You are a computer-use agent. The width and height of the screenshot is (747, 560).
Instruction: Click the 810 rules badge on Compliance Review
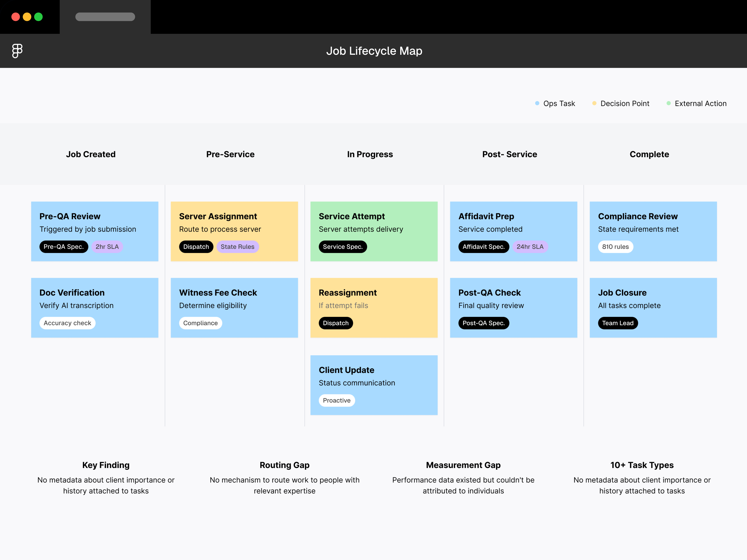pos(615,247)
